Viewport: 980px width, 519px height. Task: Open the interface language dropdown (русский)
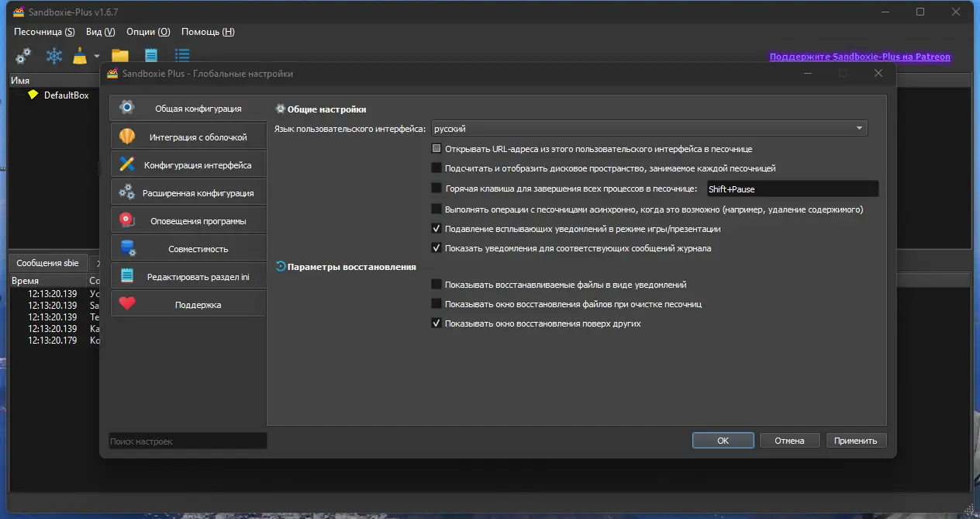tap(649, 129)
